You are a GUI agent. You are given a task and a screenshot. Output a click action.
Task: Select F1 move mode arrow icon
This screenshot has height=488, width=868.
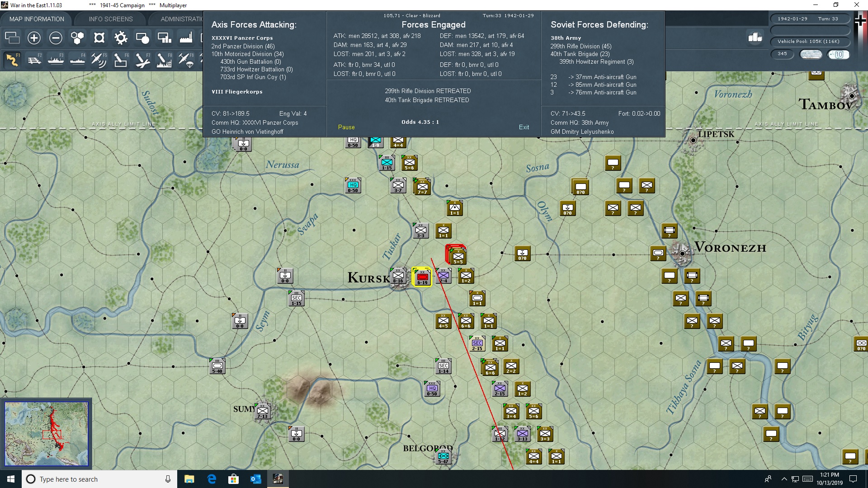point(12,60)
